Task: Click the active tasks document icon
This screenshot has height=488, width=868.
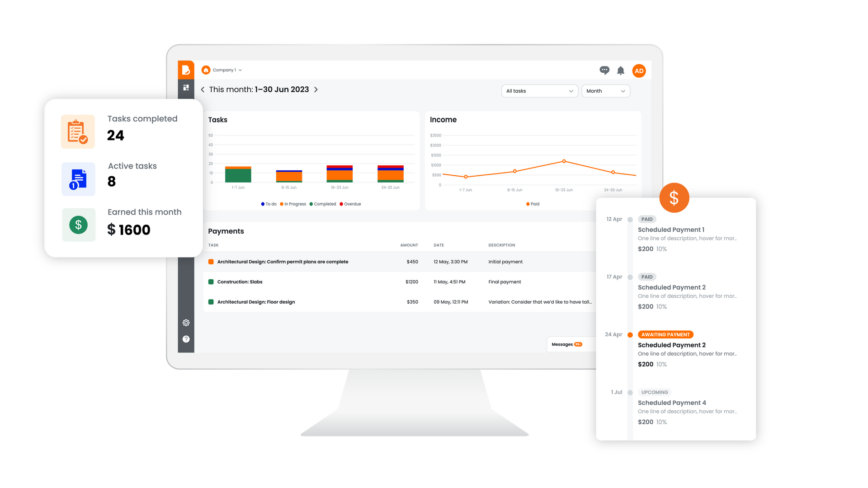Action: (79, 176)
